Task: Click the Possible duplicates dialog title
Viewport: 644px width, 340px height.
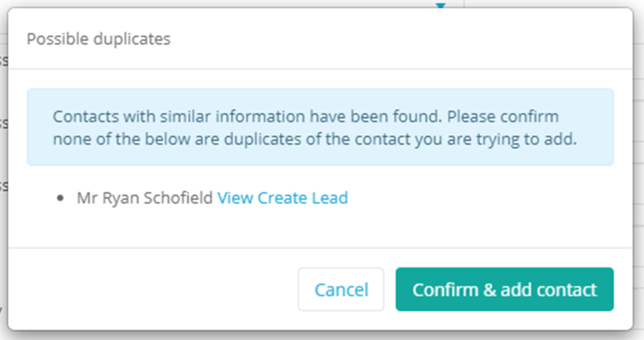Action: (99, 39)
